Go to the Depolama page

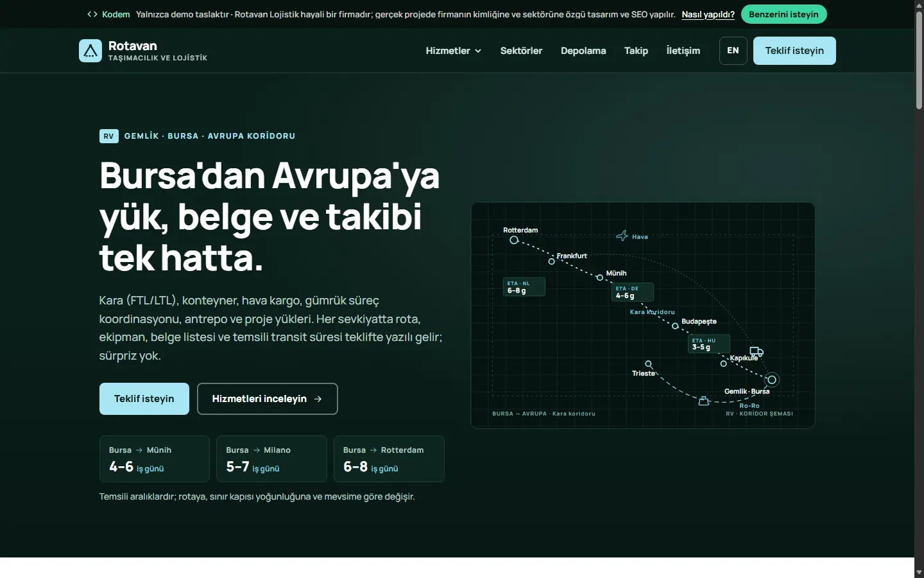pos(583,51)
